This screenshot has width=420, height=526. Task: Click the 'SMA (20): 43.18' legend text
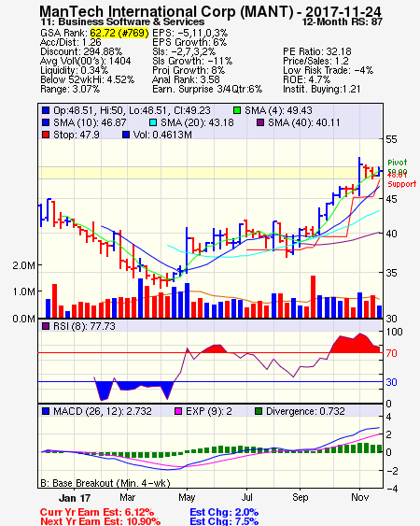coord(197,122)
